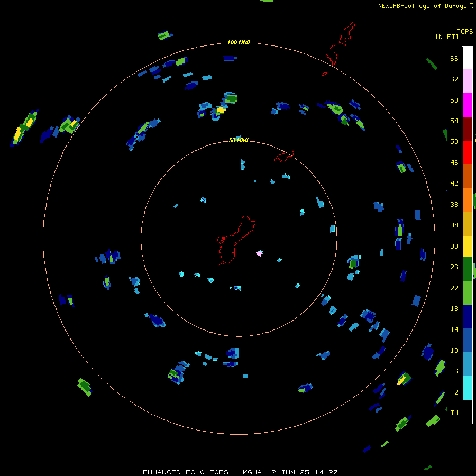This screenshot has height=476, width=476.
Task: Click the pink echo southeast of Guam
Action: click(x=260, y=253)
